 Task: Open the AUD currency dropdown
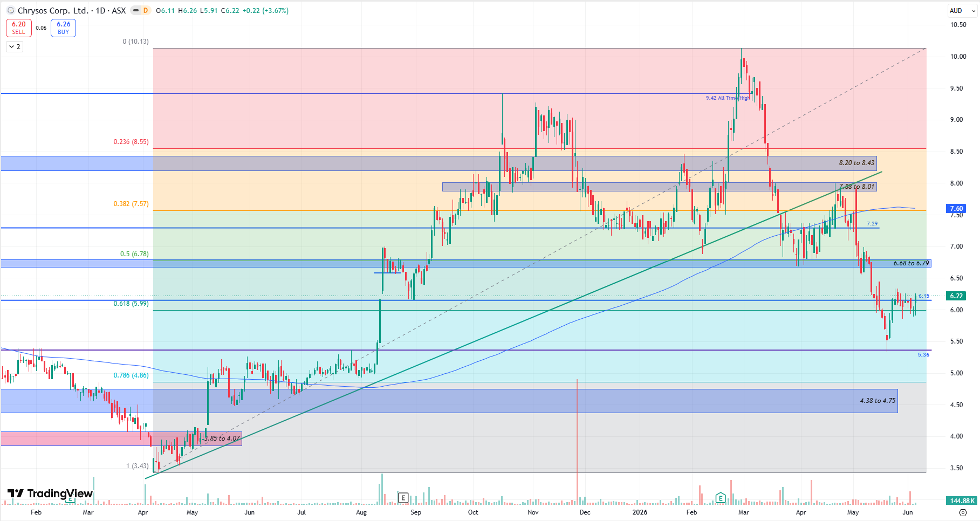[x=962, y=10]
